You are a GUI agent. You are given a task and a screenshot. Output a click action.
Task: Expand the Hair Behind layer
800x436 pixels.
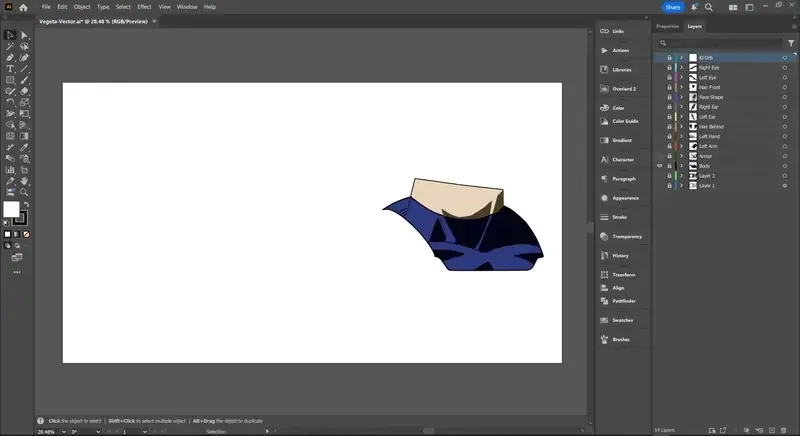tap(681, 126)
